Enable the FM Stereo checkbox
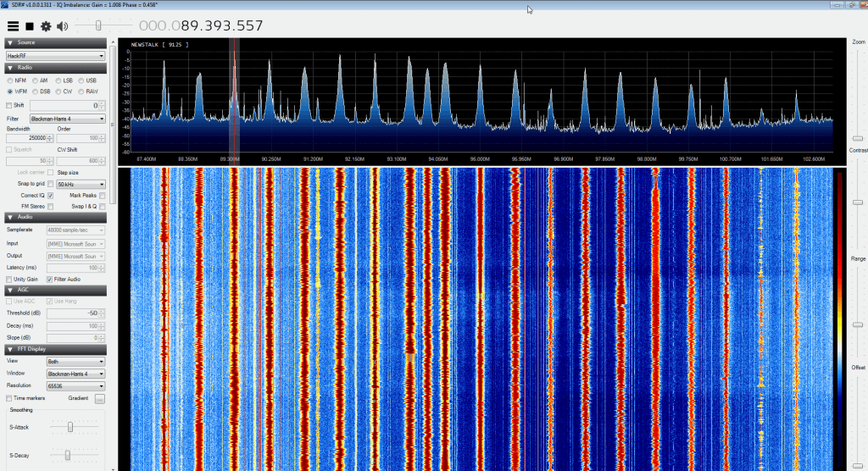The image size is (868, 471). 50,207
